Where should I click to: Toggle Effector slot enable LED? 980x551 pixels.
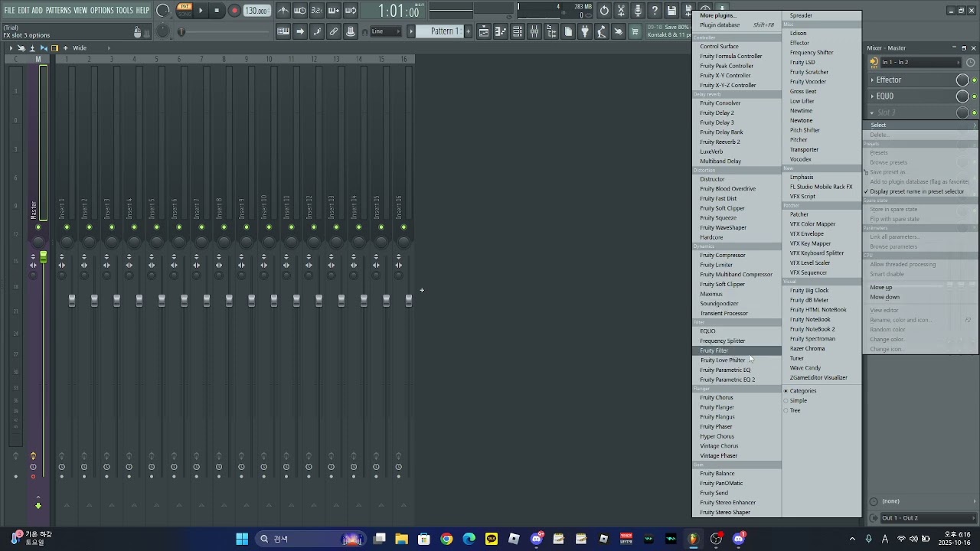(x=974, y=80)
